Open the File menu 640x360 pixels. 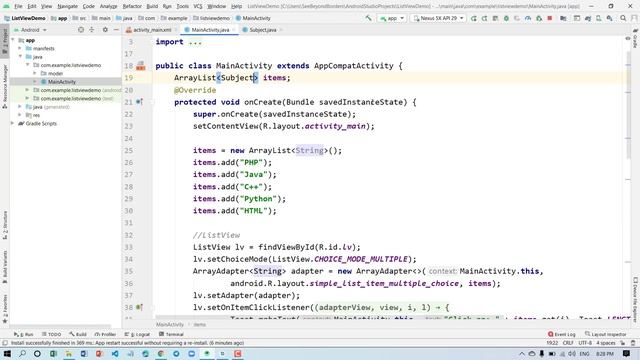tap(18, 6)
